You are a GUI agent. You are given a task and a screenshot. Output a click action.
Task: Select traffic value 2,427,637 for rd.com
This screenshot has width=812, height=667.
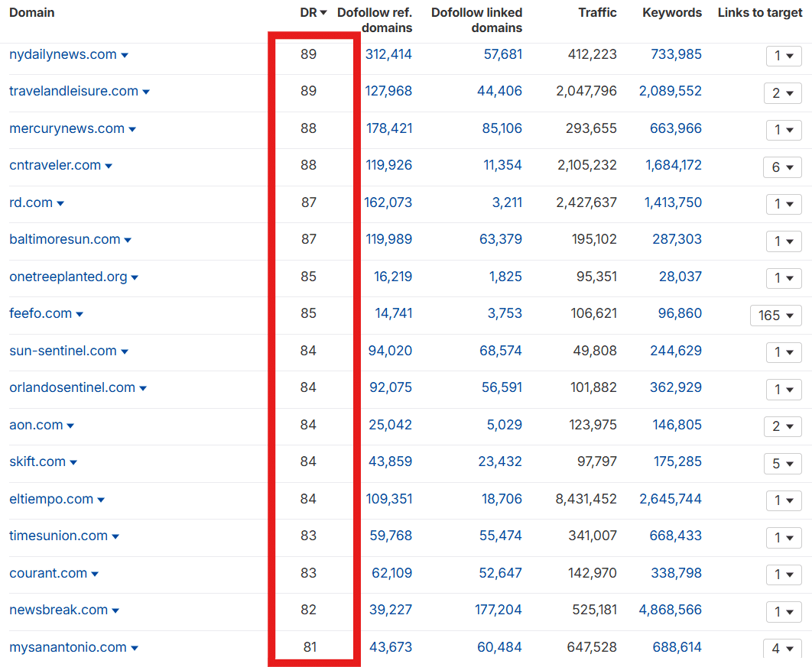[x=586, y=202]
